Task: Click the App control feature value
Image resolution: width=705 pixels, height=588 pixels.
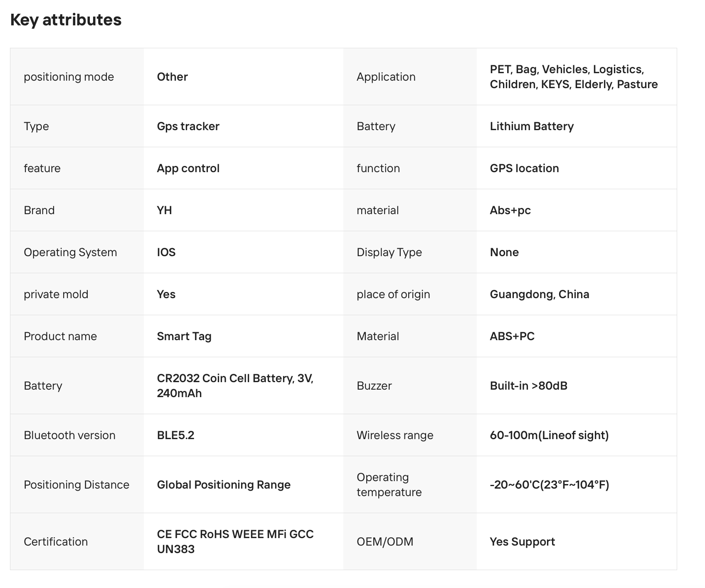Action: (188, 168)
